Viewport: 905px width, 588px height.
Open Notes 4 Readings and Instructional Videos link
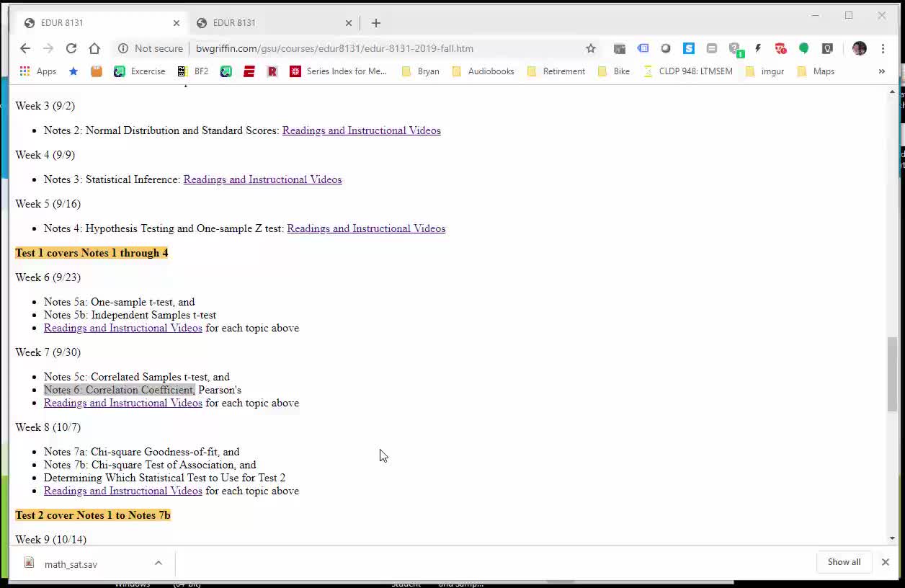pyautogui.click(x=366, y=228)
